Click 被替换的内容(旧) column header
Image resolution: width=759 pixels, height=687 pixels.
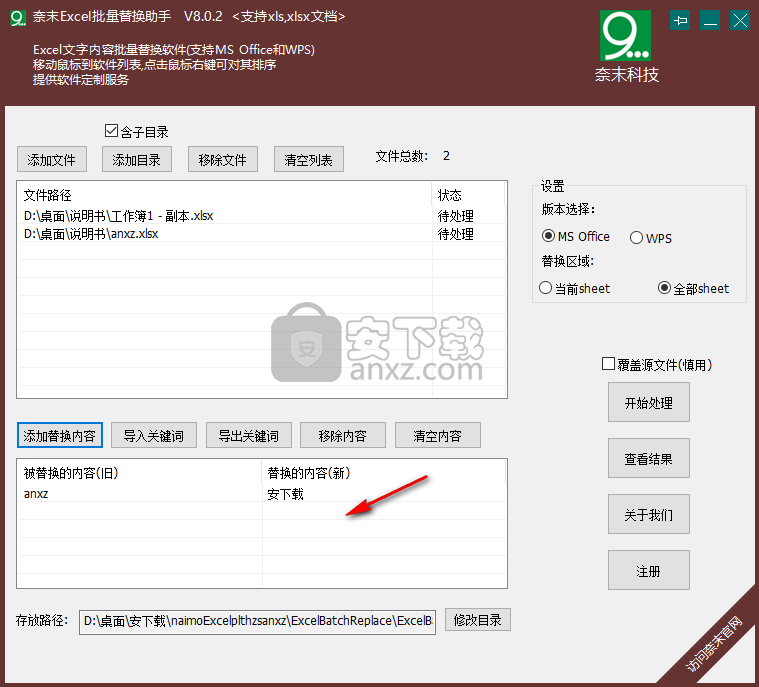139,473
